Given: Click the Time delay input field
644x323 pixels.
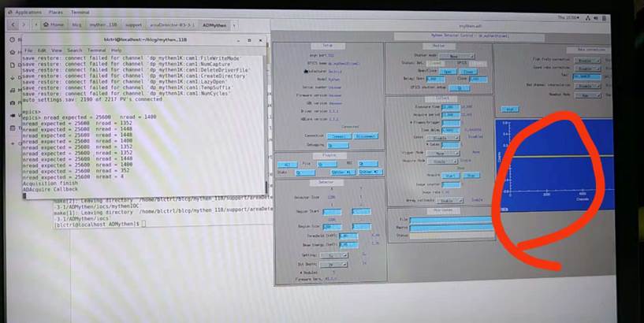Looking at the screenshot, I should (x=451, y=130).
